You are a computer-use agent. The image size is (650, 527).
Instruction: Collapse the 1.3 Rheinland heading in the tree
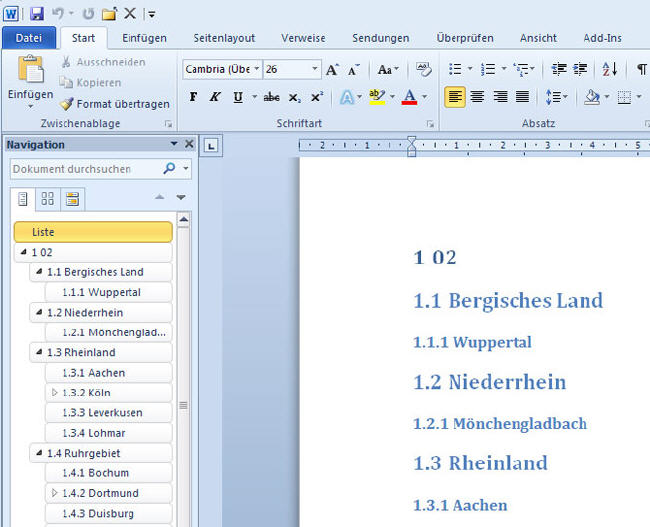click(x=39, y=353)
